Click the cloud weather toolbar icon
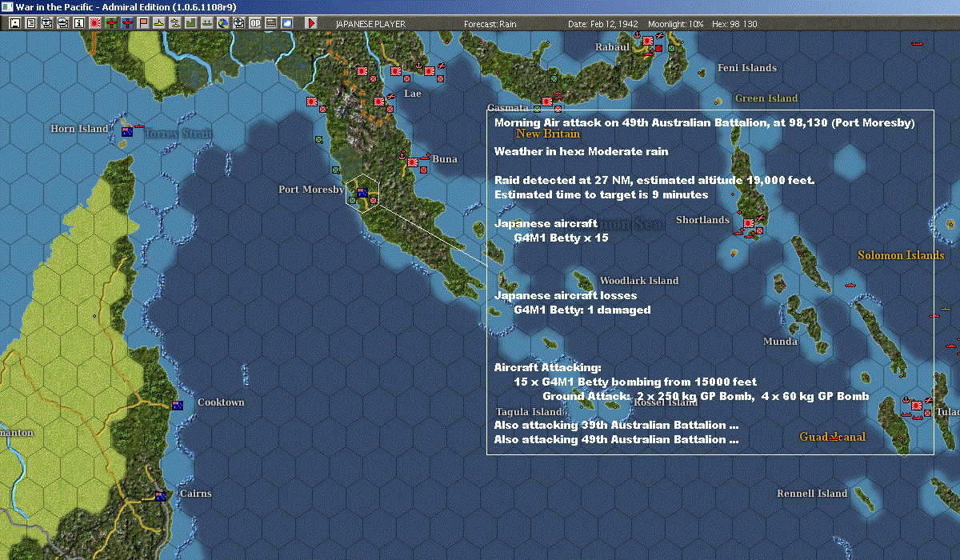The width and height of the screenshot is (960, 560). (x=287, y=23)
